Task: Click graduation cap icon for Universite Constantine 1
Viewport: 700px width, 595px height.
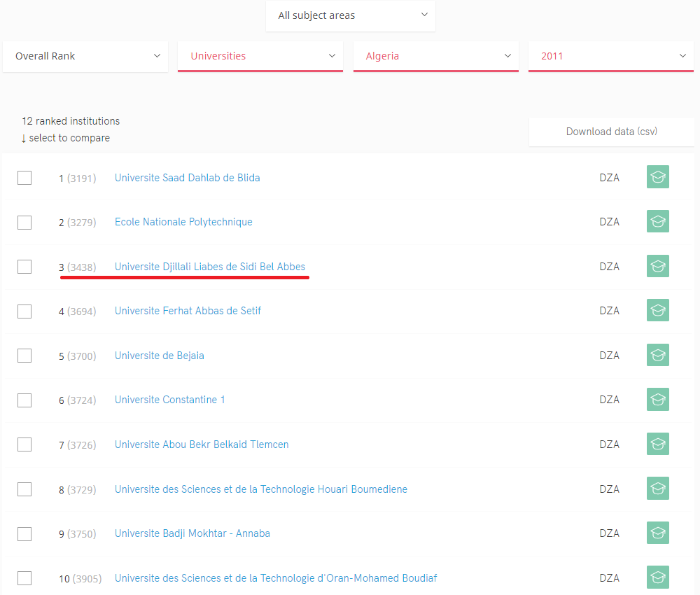Action: click(657, 399)
